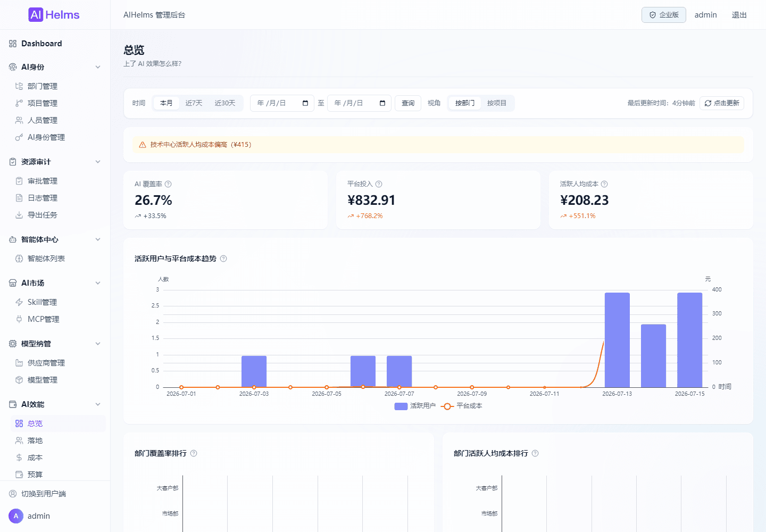Click the ¥832.91 value
The image size is (766, 532).
point(371,200)
